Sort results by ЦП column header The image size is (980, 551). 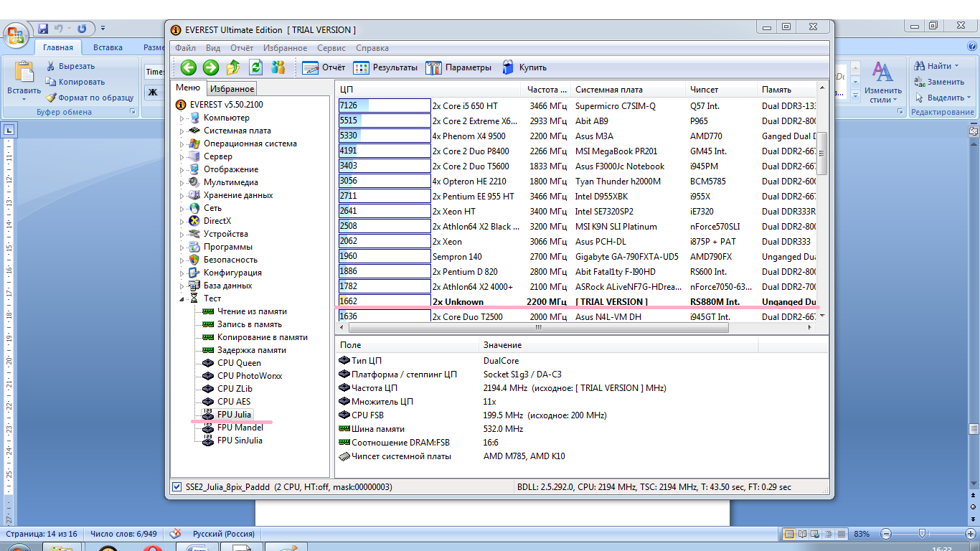[x=428, y=90]
